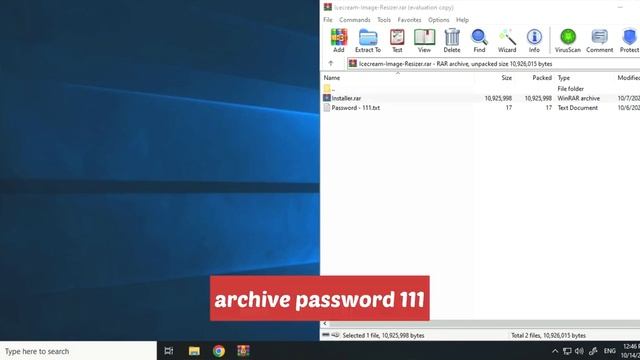Click the horizontal scrollbar left arrow
The width and height of the screenshot is (640, 360).
click(325, 323)
